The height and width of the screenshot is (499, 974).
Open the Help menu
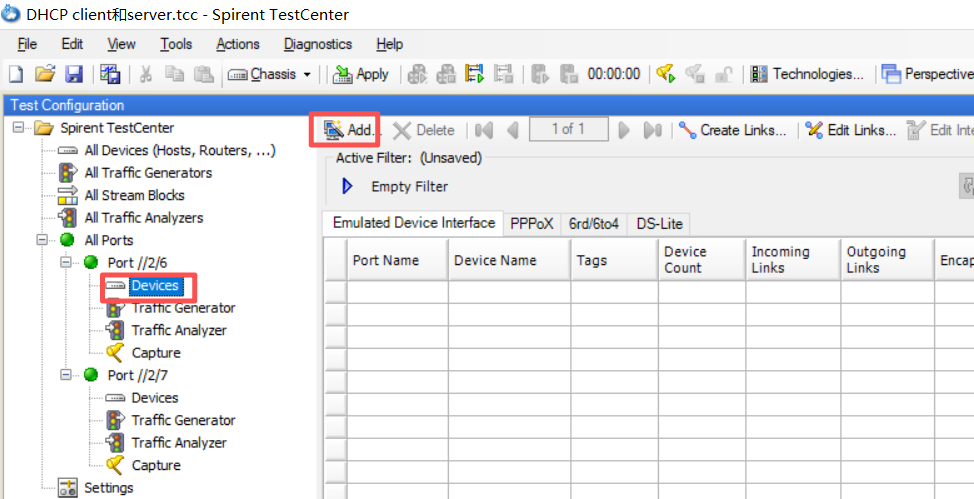pos(389,44)
